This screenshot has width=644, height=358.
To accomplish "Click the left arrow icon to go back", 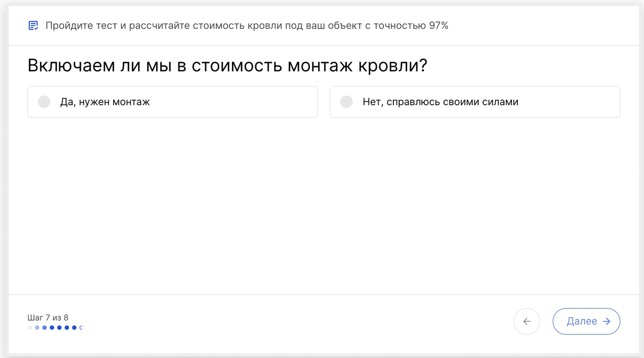I will [527, 321].
